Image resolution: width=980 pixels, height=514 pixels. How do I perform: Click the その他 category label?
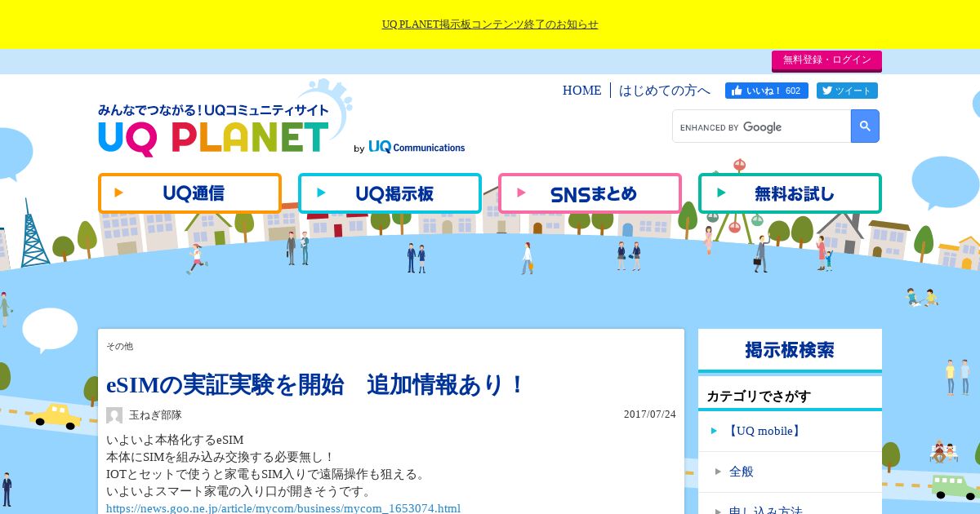(119, 347)
